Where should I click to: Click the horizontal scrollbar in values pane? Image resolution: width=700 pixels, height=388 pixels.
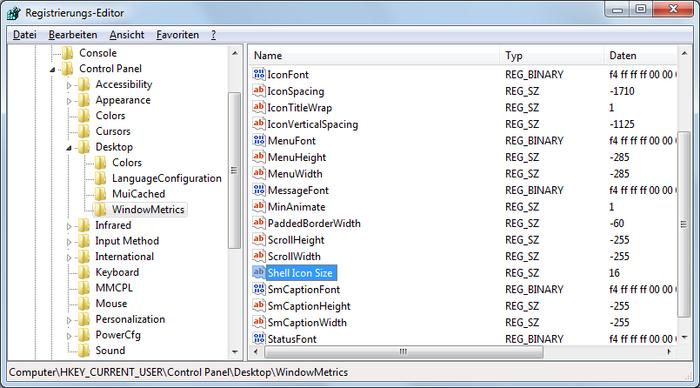404,352
